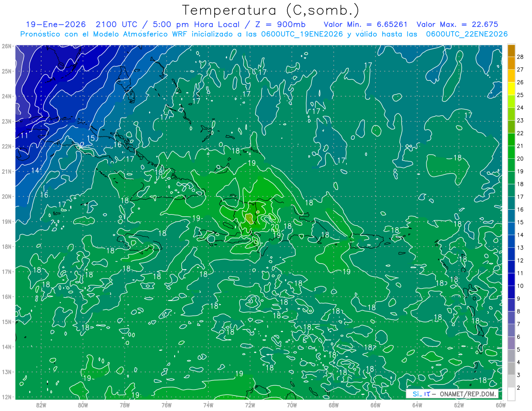532x411 pixels.
Task: Click the 22 label on the color scale
Action: pos(520,133)
